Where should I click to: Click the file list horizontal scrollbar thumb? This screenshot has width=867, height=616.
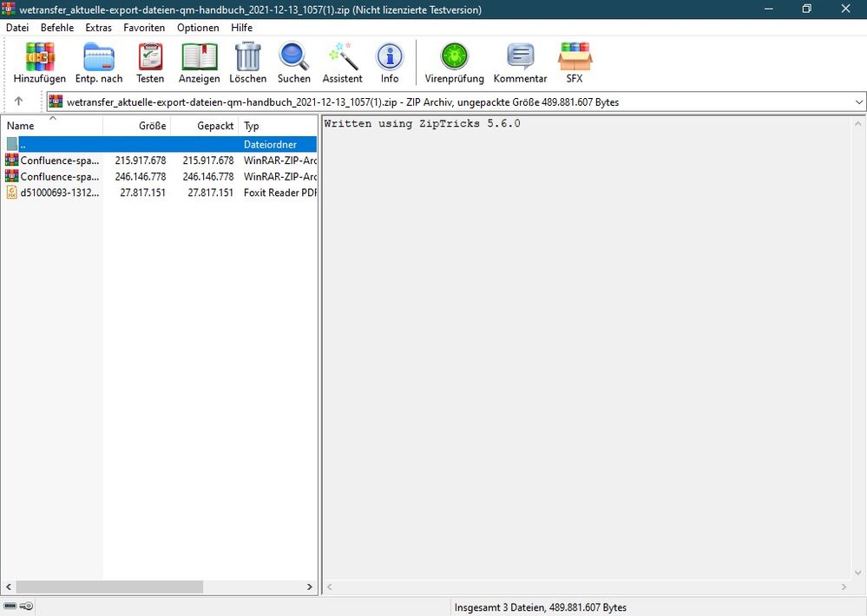click(x=109, y=587)
